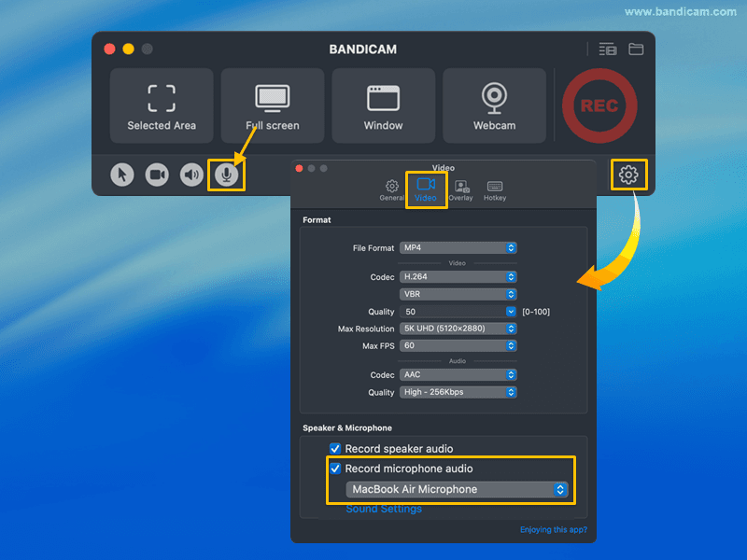Enable Record speaker audio checkbox
This screenshot has width=747, height=560.
pos(335,449)
